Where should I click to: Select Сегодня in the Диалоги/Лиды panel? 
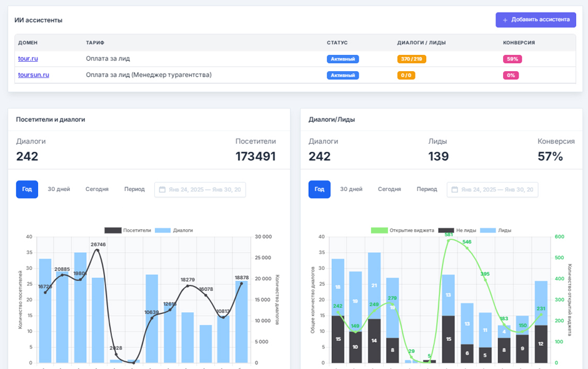(389, 189)
